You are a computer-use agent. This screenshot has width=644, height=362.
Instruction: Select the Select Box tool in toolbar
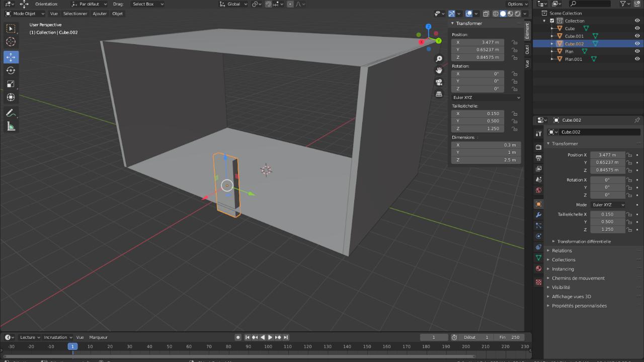(11, 29)
